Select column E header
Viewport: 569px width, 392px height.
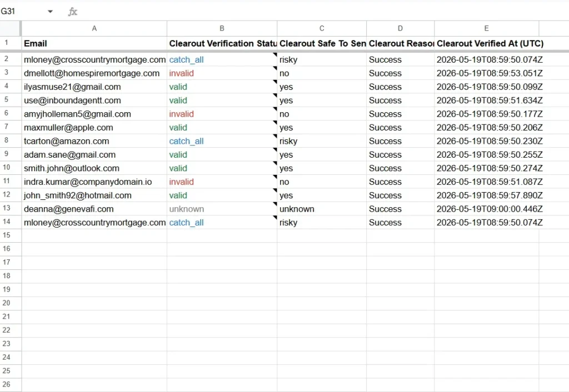pos(487,28)
